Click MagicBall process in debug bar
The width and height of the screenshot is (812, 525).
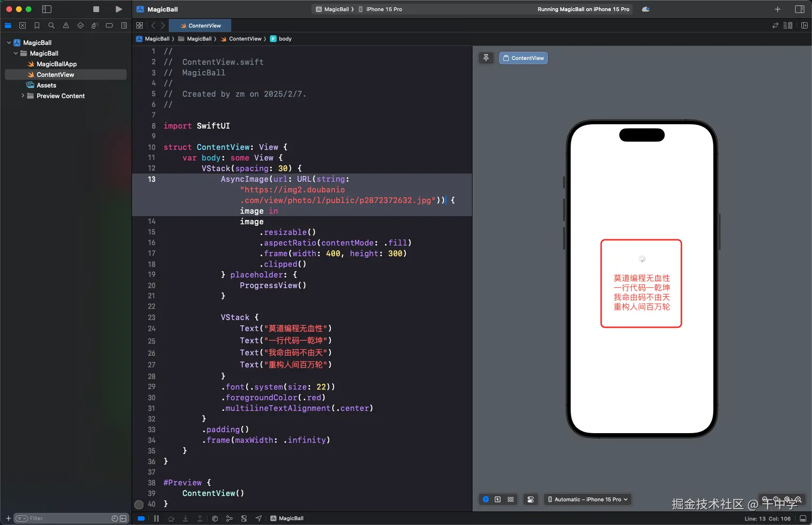[287, 519]
